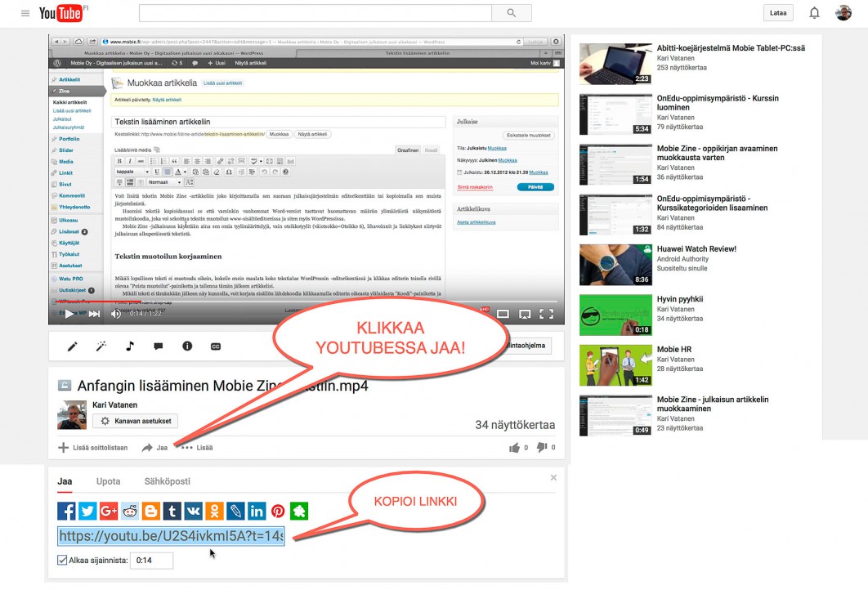Share the video to VK
The image size is (868, 590).
[193, 511]
